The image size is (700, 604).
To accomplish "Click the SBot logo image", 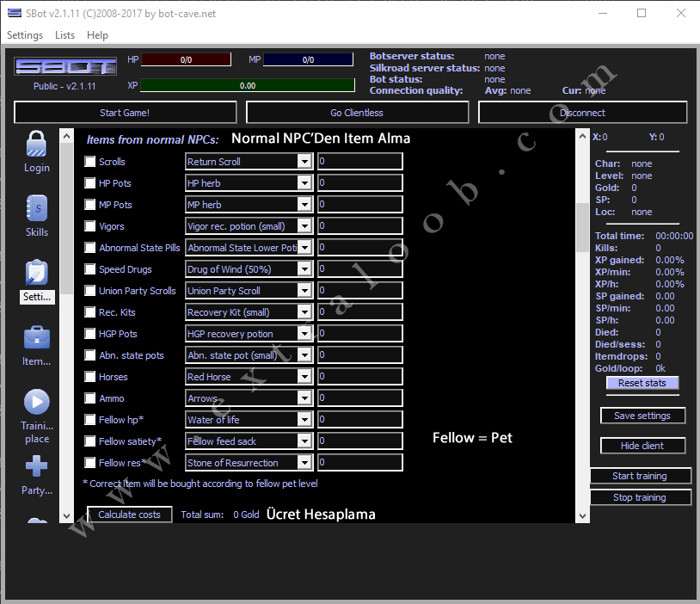I will (x=64, y=67).
